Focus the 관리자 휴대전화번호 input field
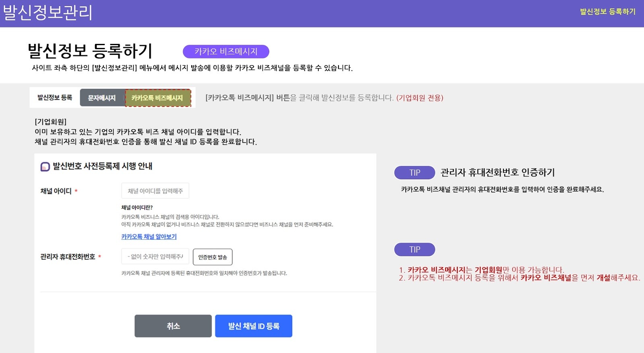 point(155,257)
